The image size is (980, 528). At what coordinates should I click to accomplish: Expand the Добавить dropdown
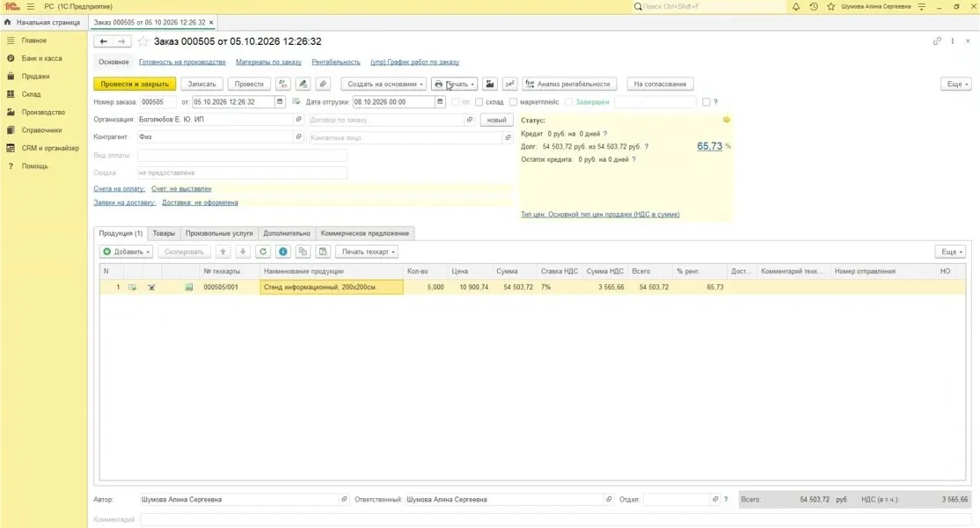click(127, 252)
